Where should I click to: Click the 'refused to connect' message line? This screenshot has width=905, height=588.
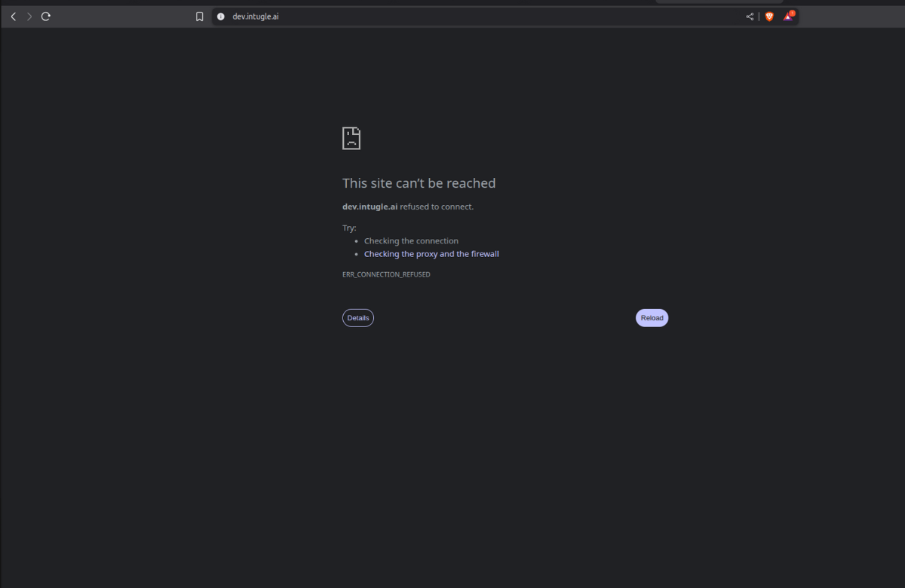[x=408, y=207]
